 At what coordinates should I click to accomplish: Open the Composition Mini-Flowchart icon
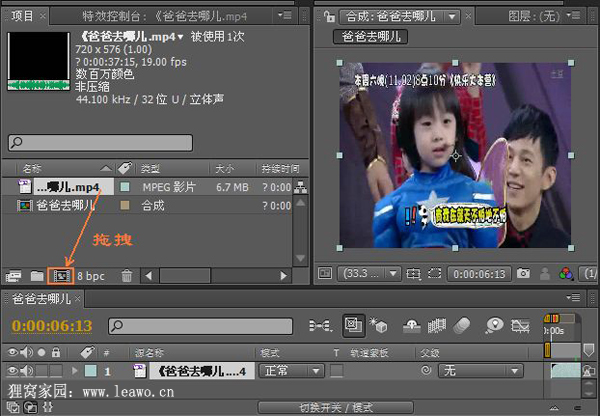coord(320,326)
